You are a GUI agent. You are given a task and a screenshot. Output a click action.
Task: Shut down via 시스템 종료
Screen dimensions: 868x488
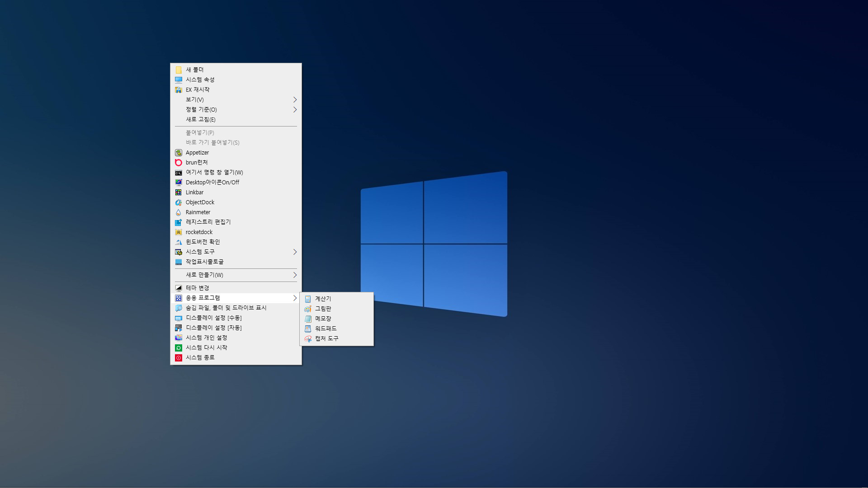[236, 357]
